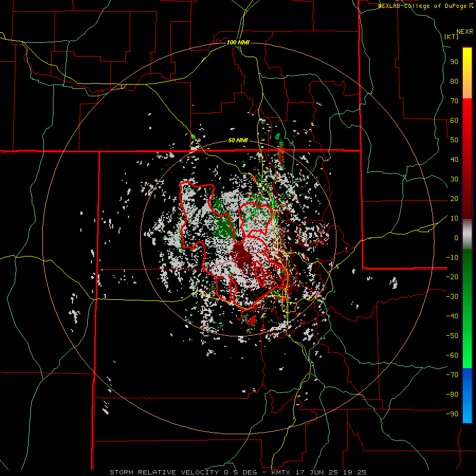Image resolution: width=476 pixels, height=476 pixels.
Task: Click the -10 value on the color scale
Action: tap(452, 258)
